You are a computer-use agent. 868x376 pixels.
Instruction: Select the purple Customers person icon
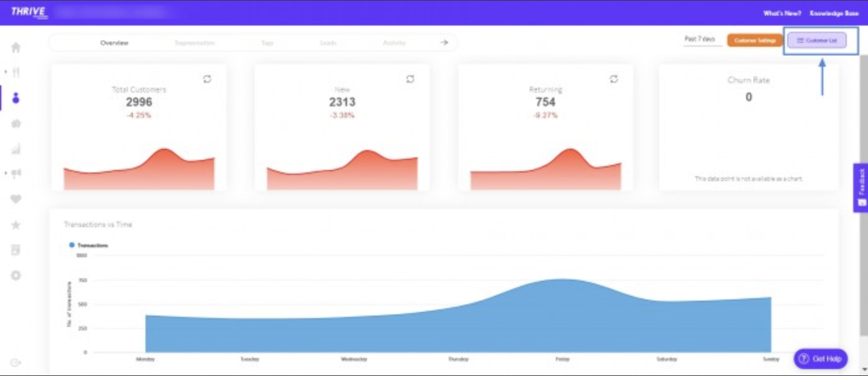16,98
